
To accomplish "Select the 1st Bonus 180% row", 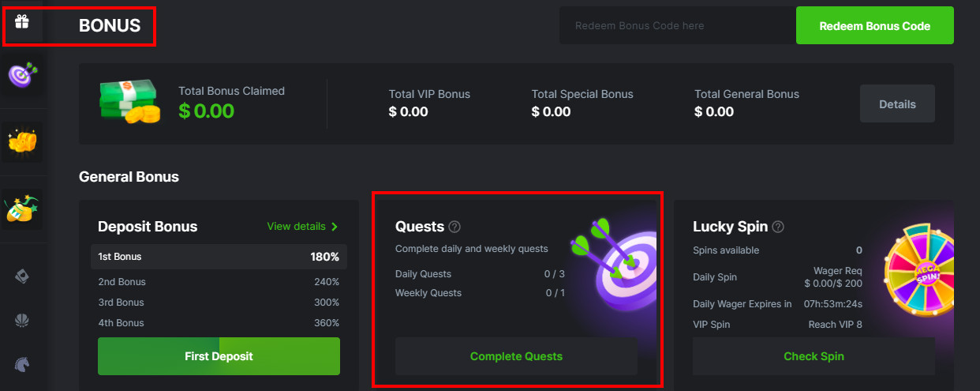I will [219, 257].
